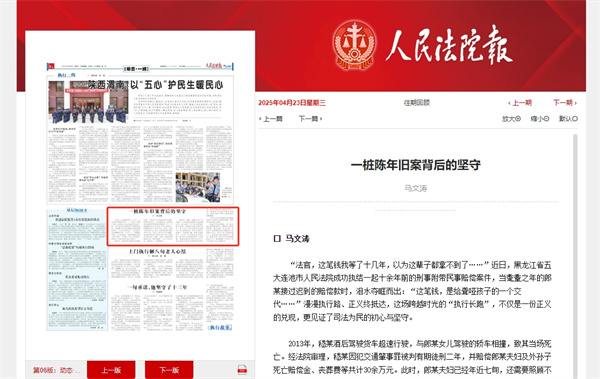This screenshot has width=600, height=379.
Task: Open the next article with 下一篇
Action: coord(310,119)
